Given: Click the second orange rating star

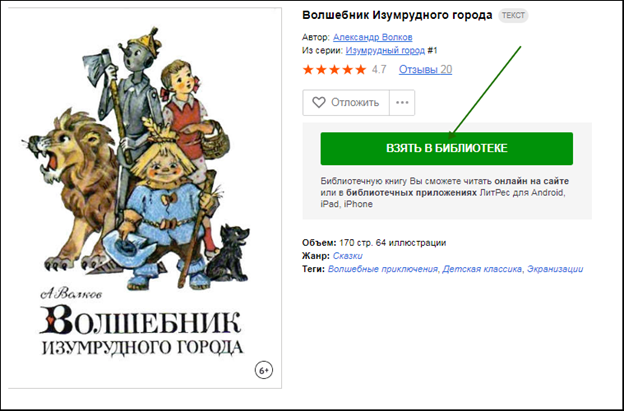Looking at the screenshot, I should (321, 70).
